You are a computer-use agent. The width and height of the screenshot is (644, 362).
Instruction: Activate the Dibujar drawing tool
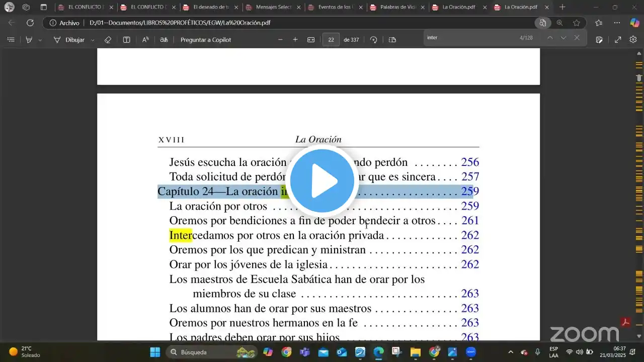point(69,40)
